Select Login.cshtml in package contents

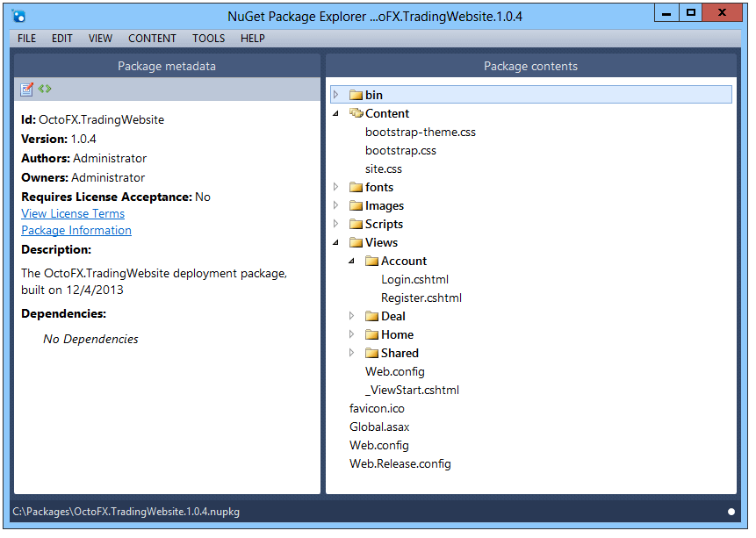414,279
